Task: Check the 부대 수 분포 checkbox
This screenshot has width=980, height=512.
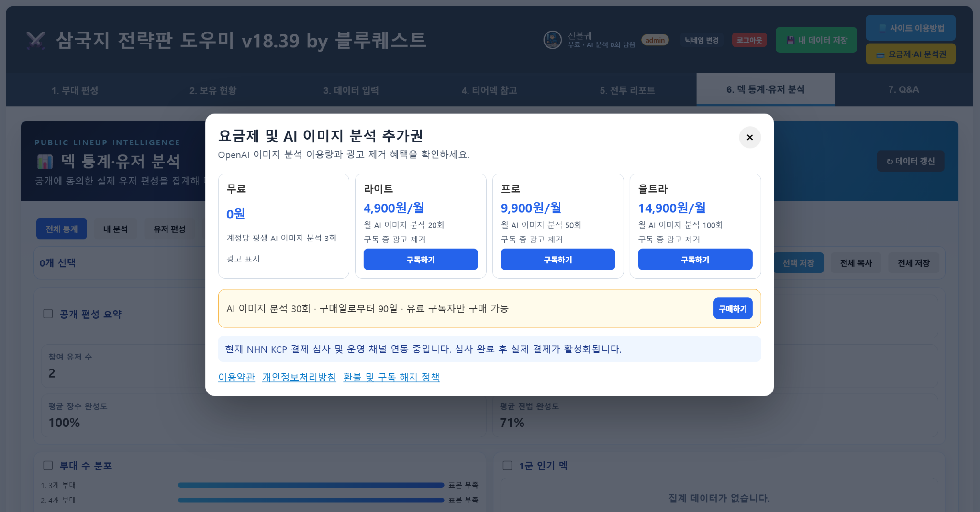Action: 48,465
